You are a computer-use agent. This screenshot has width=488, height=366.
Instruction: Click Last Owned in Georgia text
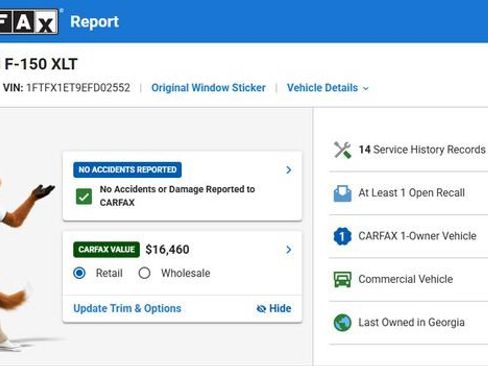tap(411, 322)
